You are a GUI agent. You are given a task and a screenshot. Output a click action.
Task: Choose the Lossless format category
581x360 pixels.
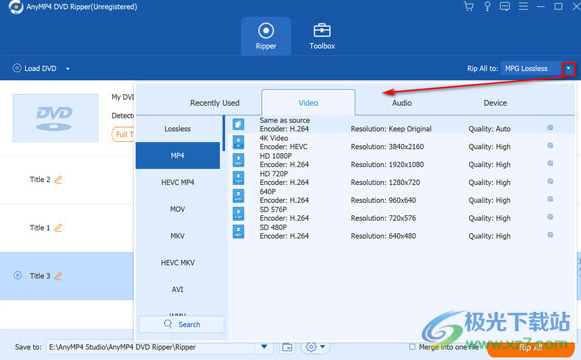pyautogui.click(x=177, y=129)
